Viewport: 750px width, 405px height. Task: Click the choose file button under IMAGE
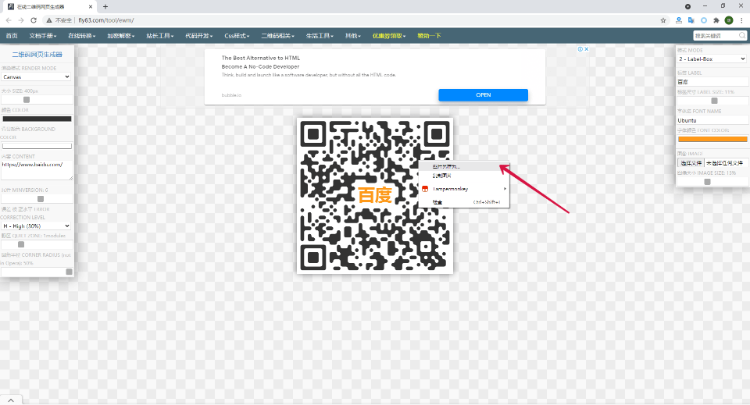[x=691, y=163]
